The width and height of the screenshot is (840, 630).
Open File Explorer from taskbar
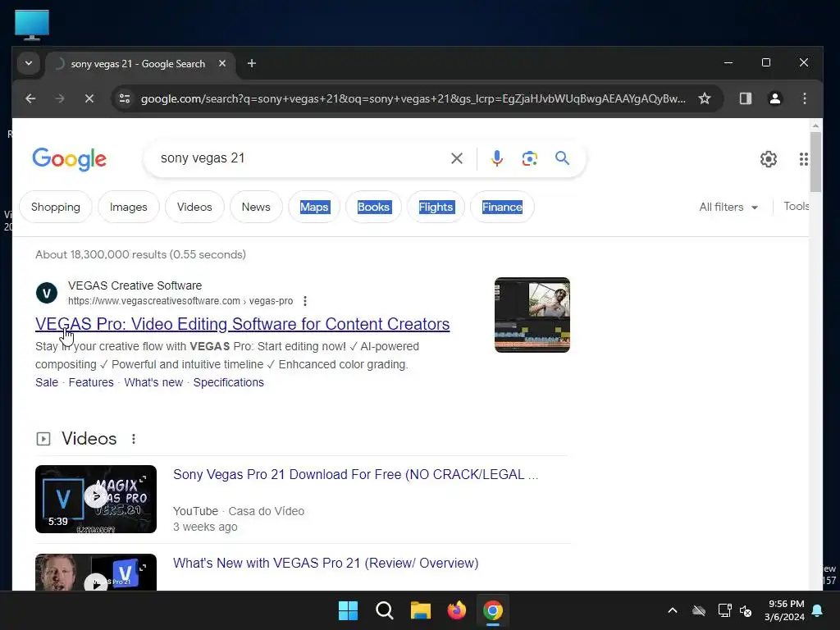[x=421, y=610]
